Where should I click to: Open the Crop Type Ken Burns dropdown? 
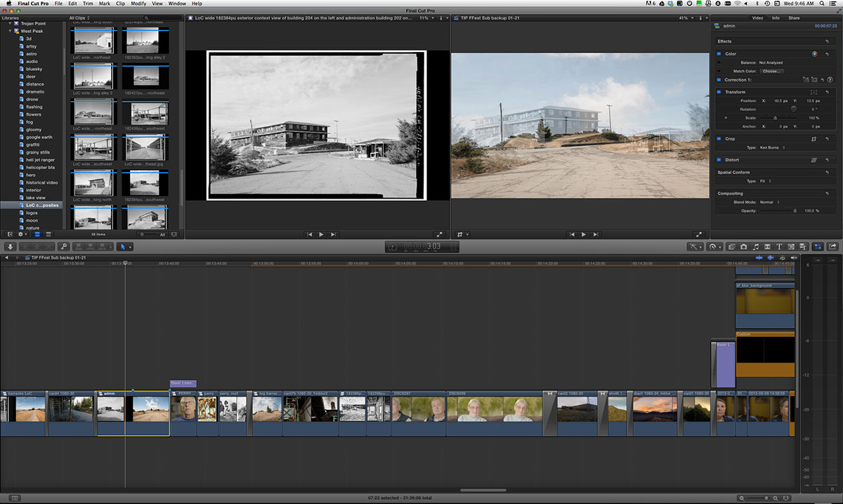[x=773, y=147]
